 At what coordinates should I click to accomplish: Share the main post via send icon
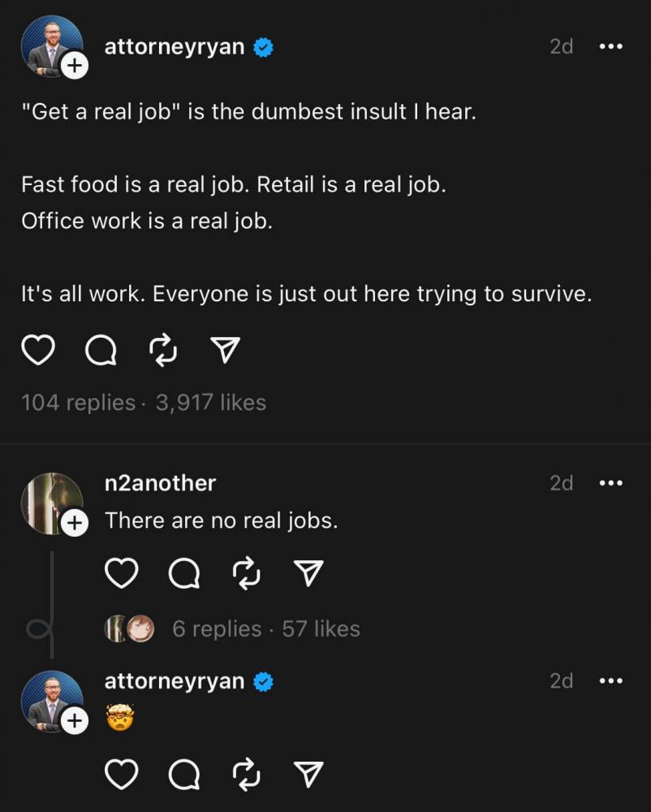225,350
